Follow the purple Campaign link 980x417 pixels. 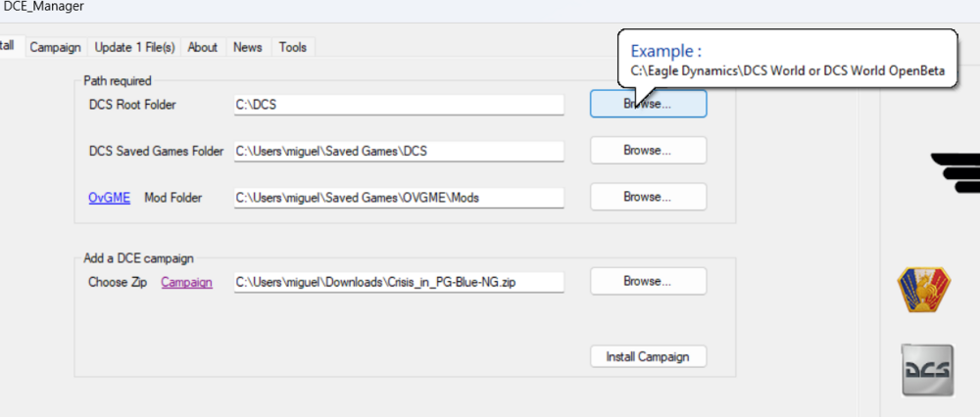coord(186,282)
